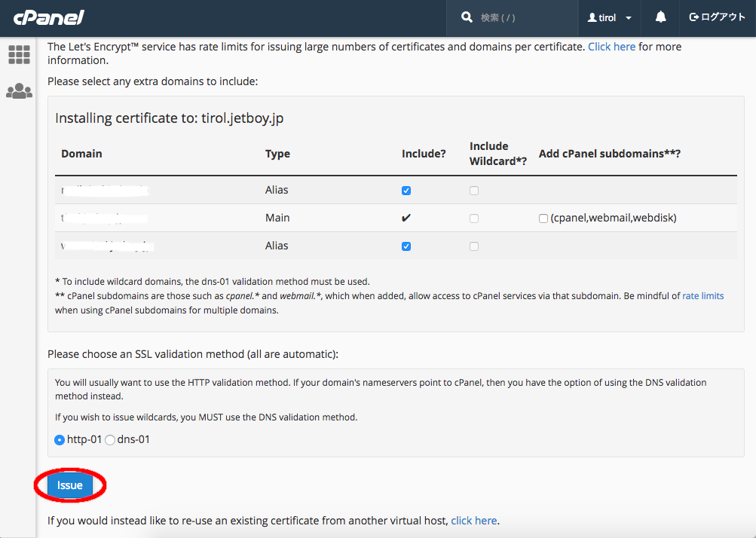
Task: Open the tirol user dropdown menu
Action: click(x=609, y=17)
